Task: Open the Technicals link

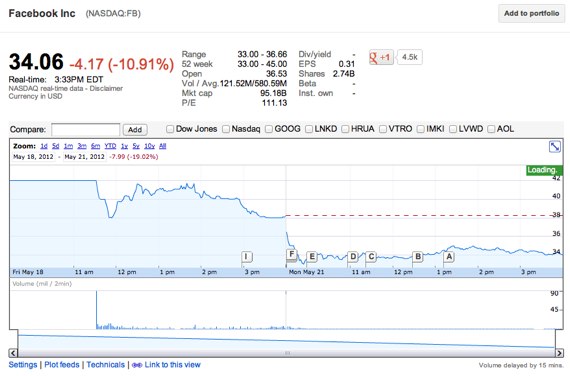Action: (x=106, y=365)
